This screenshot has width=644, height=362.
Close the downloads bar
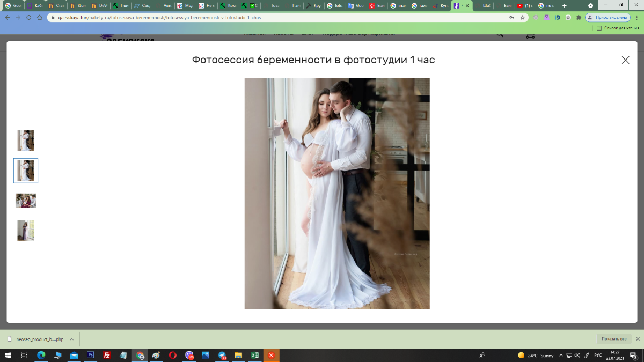pyautogui.click(x=638, y=339)
